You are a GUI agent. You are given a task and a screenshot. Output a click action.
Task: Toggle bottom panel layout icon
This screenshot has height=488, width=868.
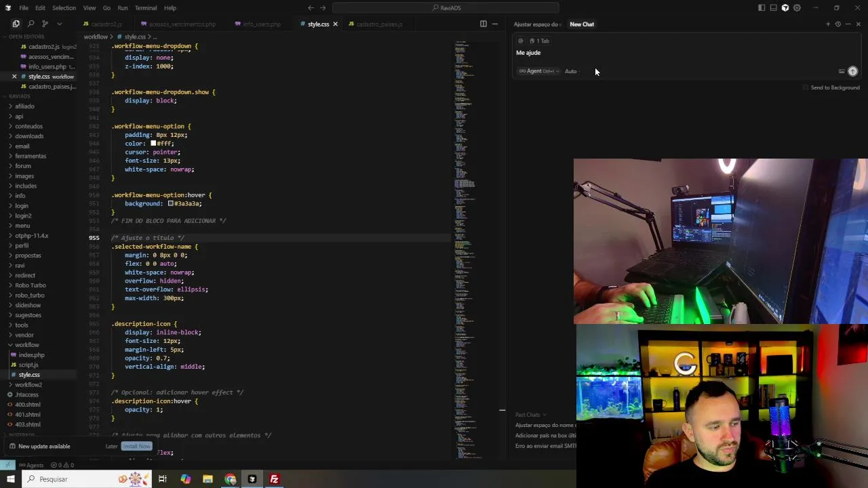pyautogui.click(x=773, y=8)
